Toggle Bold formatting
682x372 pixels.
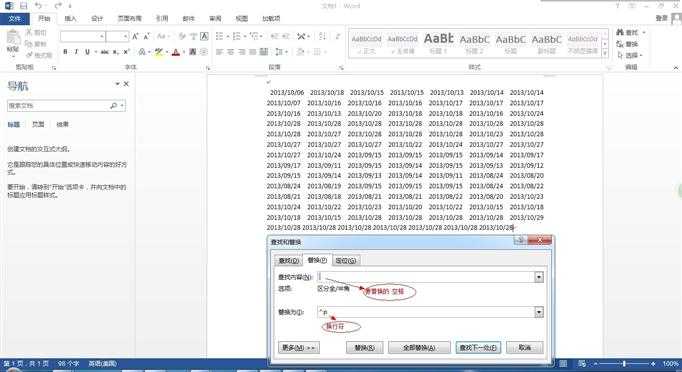pyautogui.click(x=65, y=52)
